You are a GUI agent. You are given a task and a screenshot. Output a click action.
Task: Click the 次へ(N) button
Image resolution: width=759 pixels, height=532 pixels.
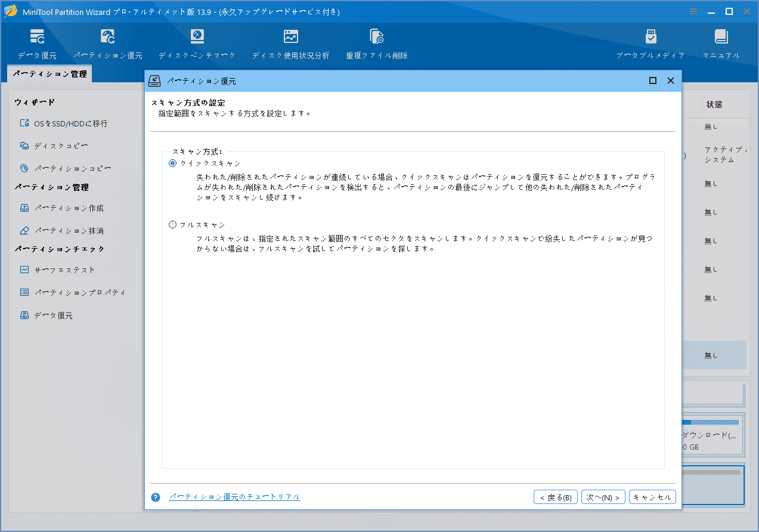[x=603, y=497]
